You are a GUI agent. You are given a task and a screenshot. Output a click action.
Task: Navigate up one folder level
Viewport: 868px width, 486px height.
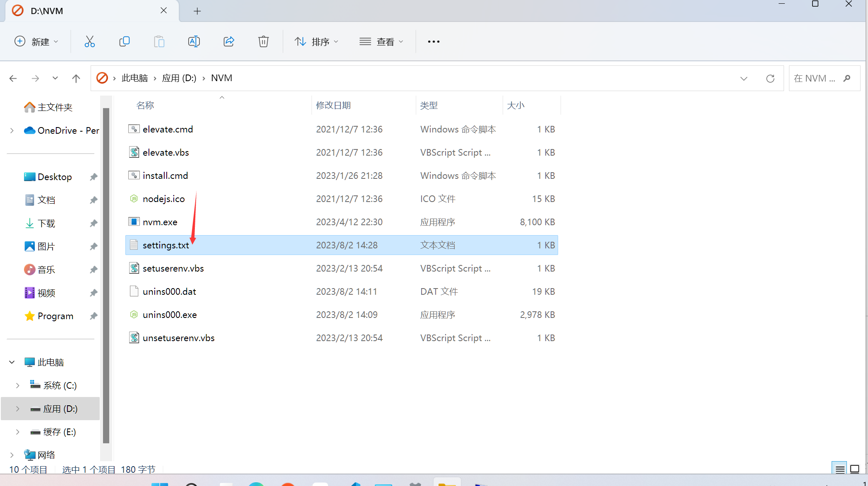pyautogui.click(x=76, y=78)
